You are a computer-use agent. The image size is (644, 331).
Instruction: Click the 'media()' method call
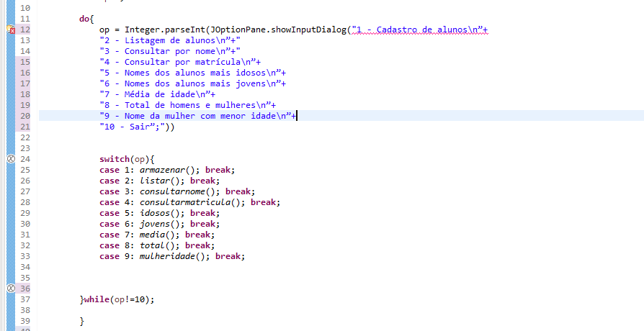[157, 235]
